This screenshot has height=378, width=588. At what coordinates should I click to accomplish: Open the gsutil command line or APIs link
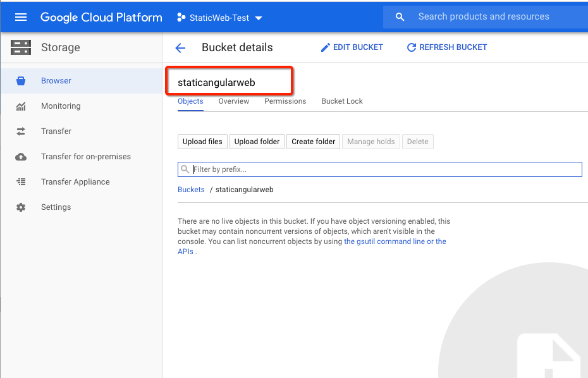(312, 247)
